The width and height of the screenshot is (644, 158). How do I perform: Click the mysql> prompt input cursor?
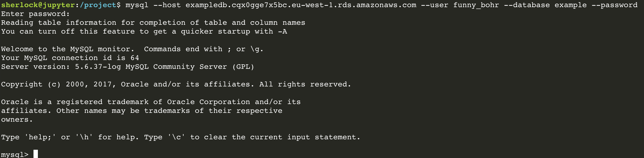point(36,154)
